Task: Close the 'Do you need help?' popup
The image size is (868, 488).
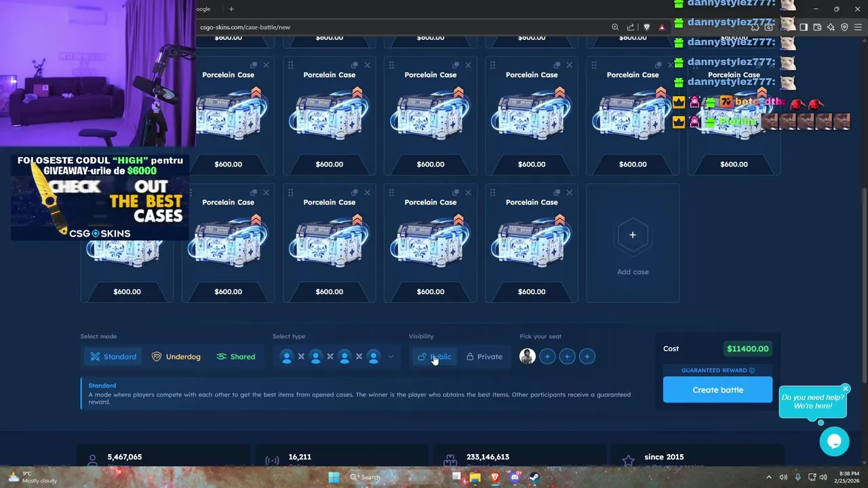Action: 846,388
